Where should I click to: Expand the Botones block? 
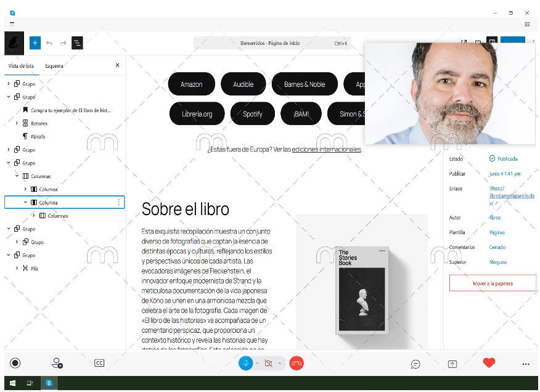[x=17, y=123]
